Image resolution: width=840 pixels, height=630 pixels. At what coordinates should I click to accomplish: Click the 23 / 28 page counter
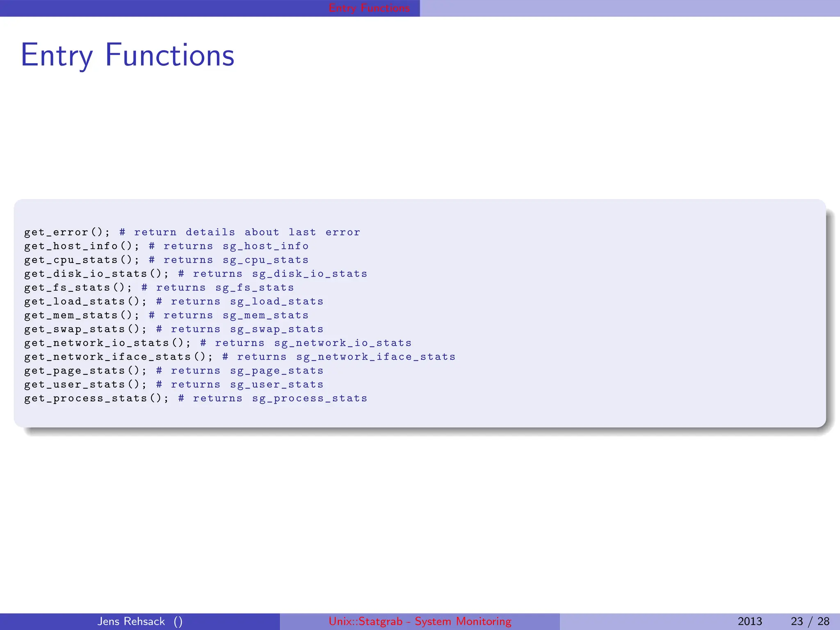[810, 621]
